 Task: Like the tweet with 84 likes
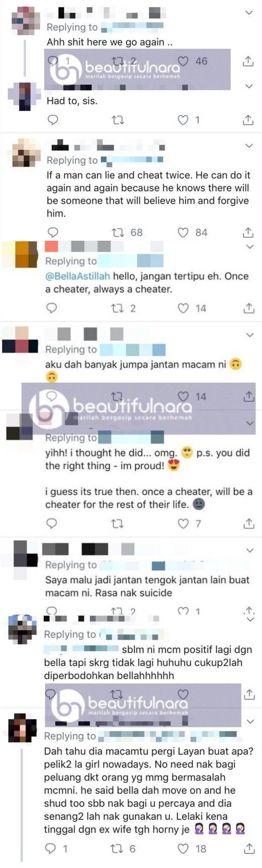point(183,232)
